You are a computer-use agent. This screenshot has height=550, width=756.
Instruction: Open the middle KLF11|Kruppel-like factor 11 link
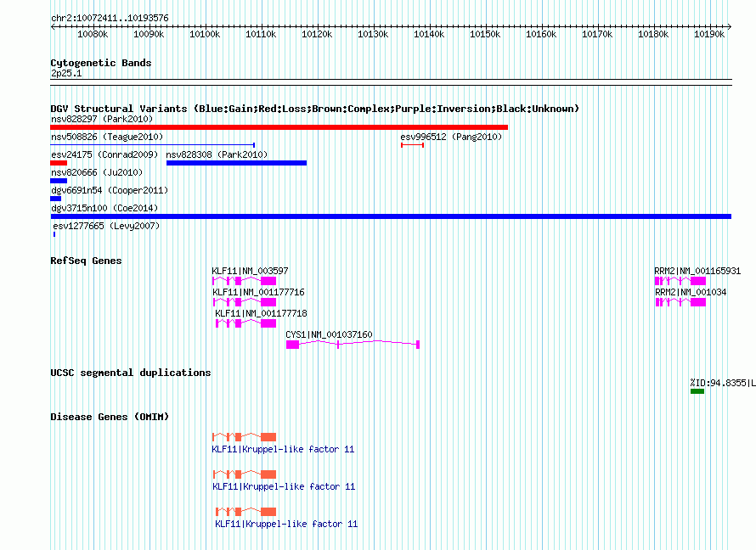coord(284,487)
